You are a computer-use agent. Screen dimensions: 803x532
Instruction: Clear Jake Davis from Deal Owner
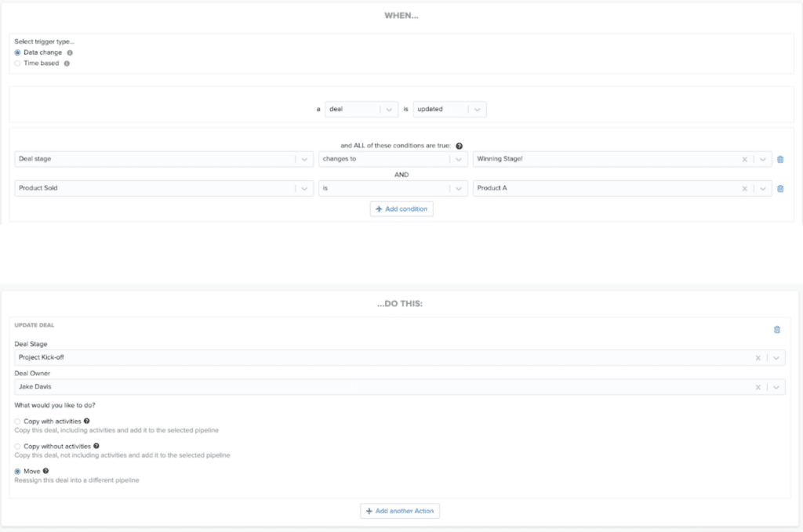click(x=758, y=386)
